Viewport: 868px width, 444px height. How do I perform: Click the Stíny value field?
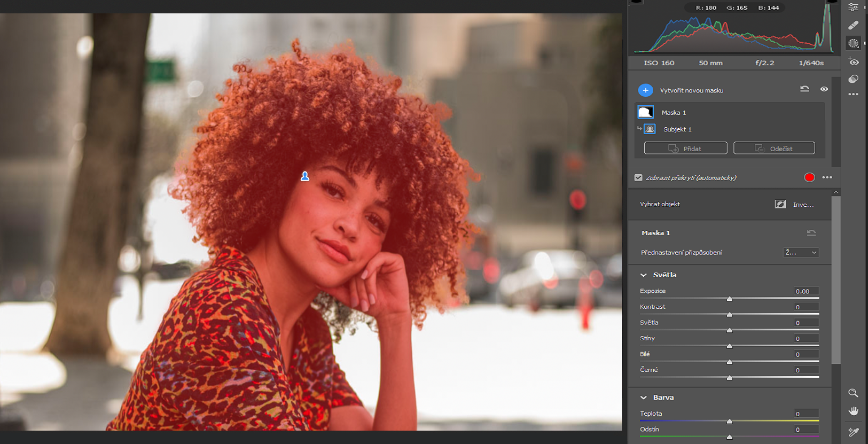806,338
